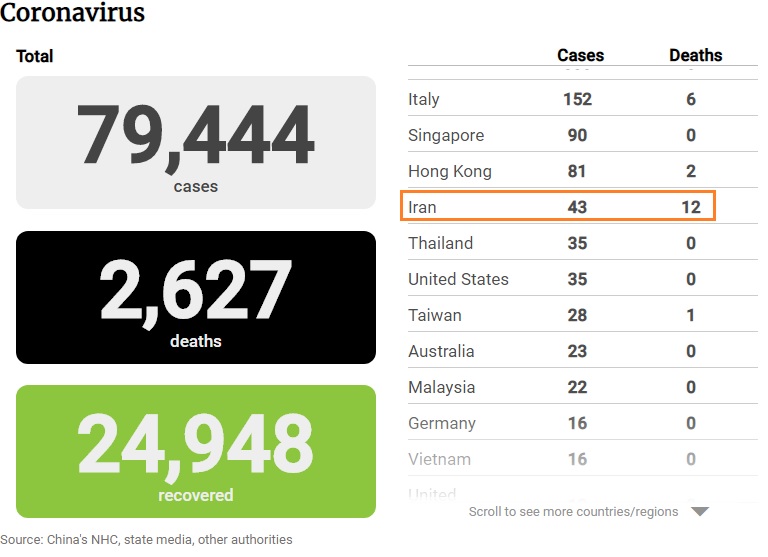The image size is (768, 557).
Task: Click the United States entry
Action: 458,279
